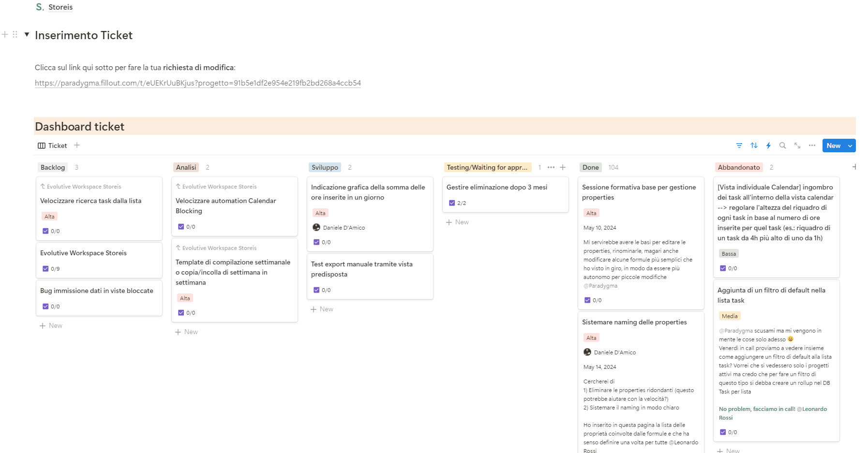Click the plus icon beside the Ticket view
The width and height of the screenshot is (868, 453).
click(x=77, y=145)
